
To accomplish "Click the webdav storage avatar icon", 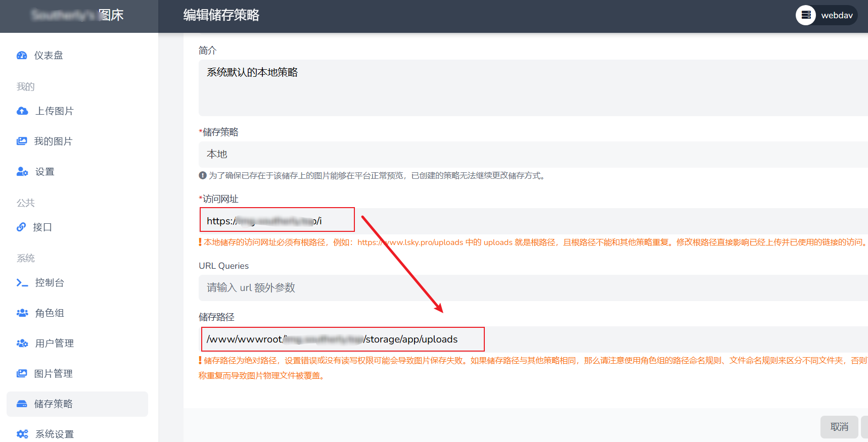I will pos(806,15).
